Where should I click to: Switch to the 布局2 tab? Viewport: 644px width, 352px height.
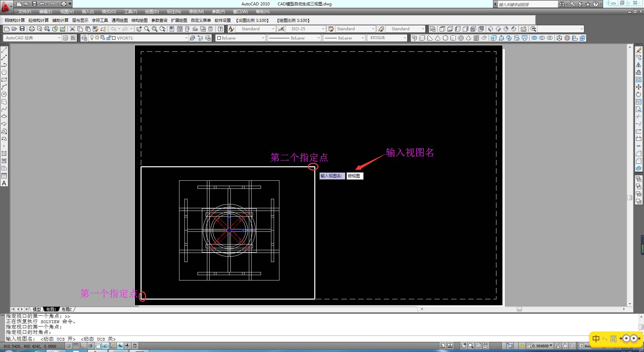coord(66,309)
